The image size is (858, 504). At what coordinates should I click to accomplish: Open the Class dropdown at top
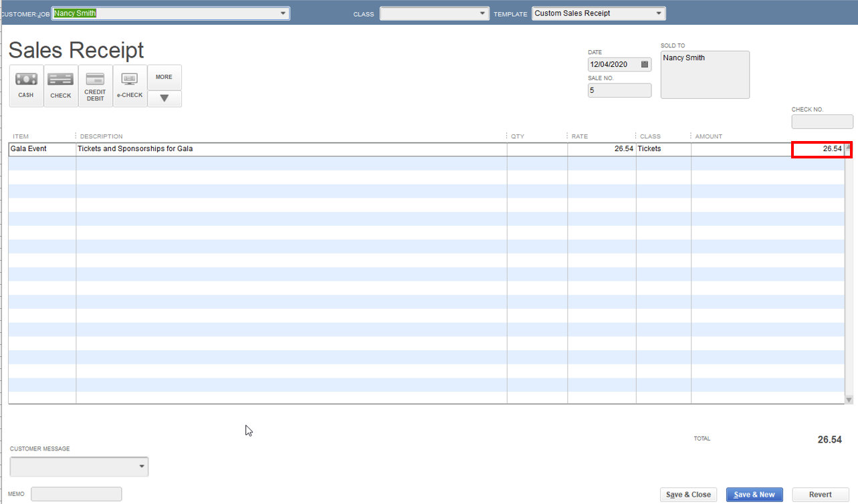click(x=483, y=13)
